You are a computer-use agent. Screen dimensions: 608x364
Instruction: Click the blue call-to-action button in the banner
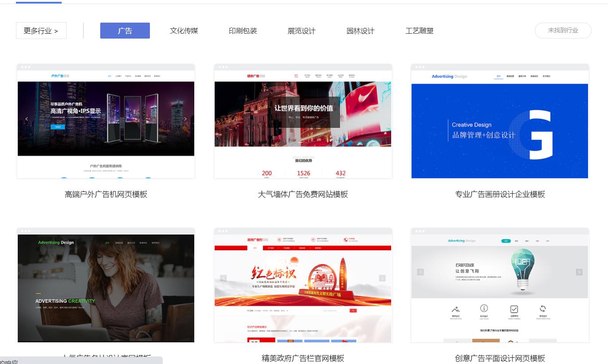pyautogui.click(x=58, y=127)
